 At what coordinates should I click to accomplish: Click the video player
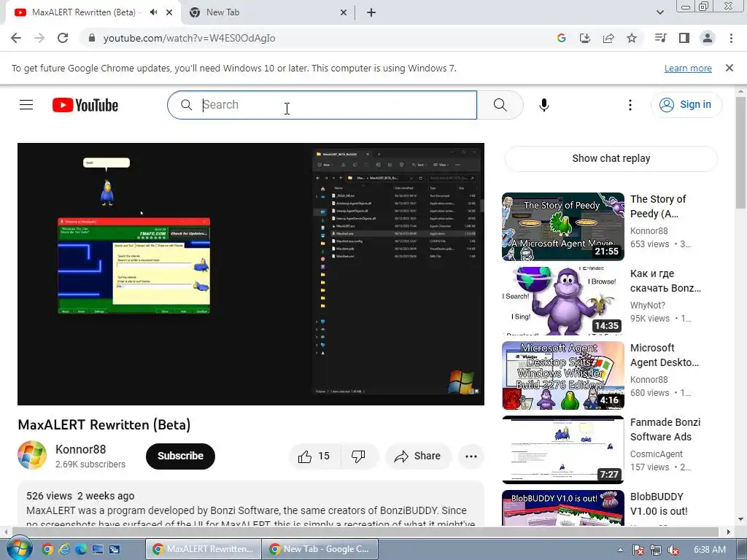(251, 274)
